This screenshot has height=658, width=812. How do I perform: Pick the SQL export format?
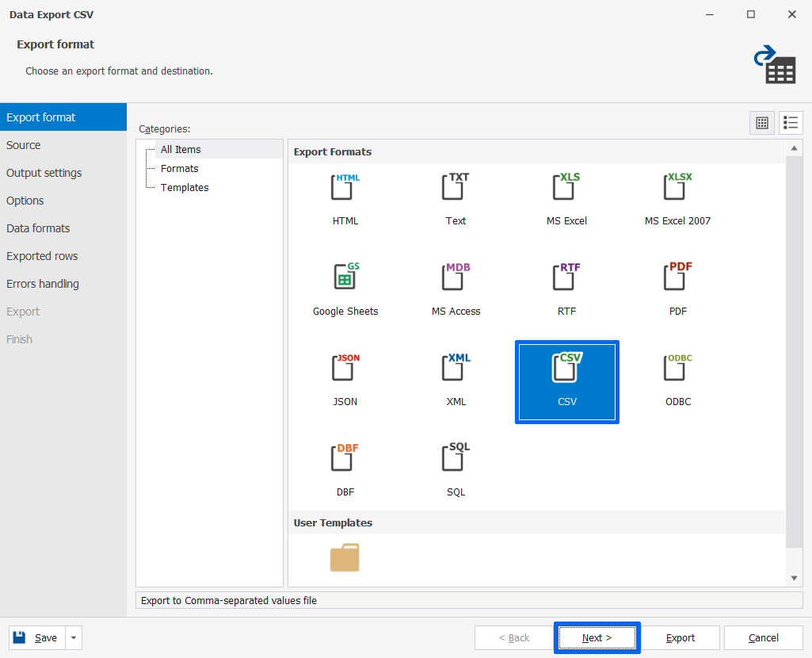pyautogui.click(x=456, y=468)
